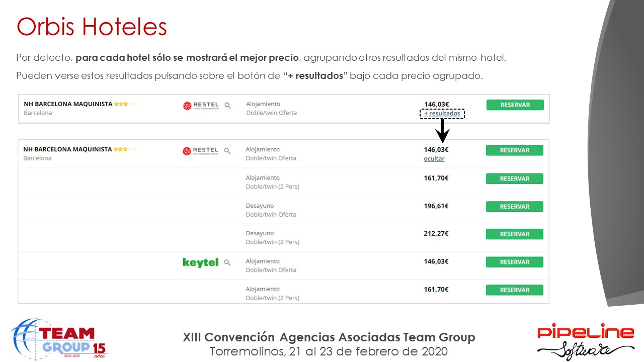The height and width of the screenshot is (362, 644).
Task: Click RESERVAR for the 196,61€ Desayuno offer
Action: [x=515, y=207]
